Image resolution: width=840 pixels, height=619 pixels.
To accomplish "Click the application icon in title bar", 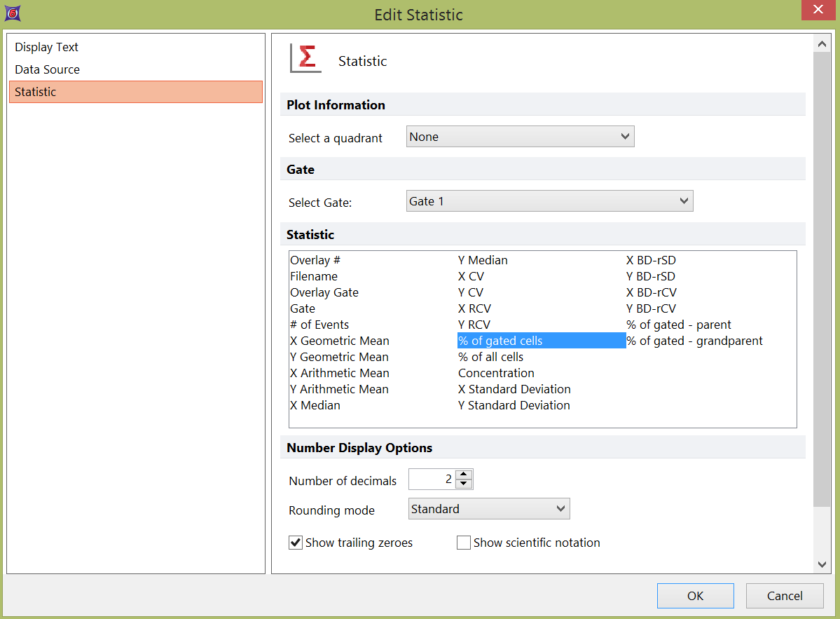I will click(12, 13).
